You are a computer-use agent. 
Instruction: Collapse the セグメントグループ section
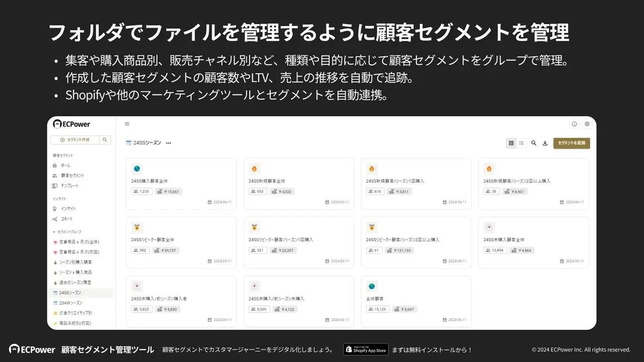54,232
